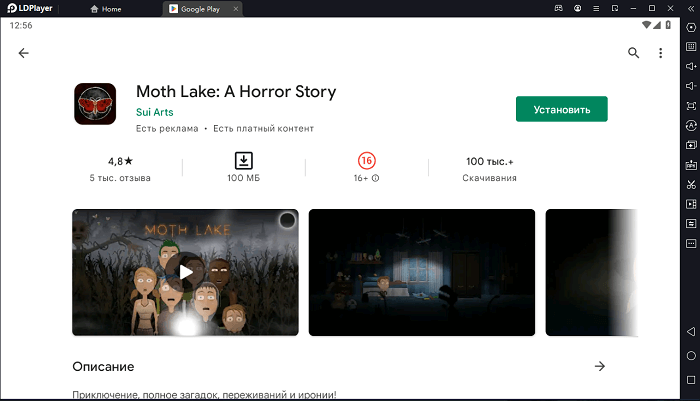Toggle fullscreen in LDPlayer sidebar
This screenshot has width=700, height=401.
coord(691,106)
